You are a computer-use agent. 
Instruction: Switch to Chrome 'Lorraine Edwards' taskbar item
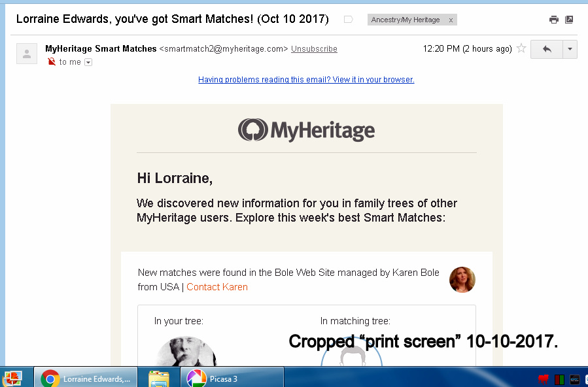pos(86,379)
